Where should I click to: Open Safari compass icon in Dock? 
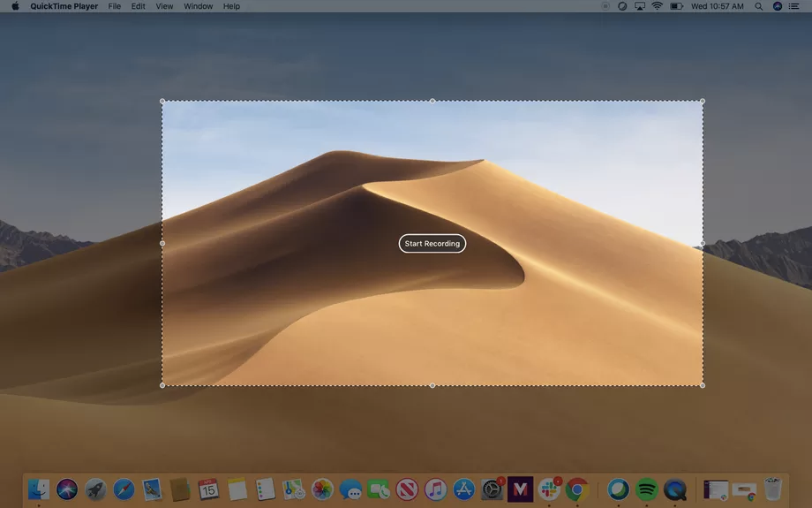pos(124,489)
